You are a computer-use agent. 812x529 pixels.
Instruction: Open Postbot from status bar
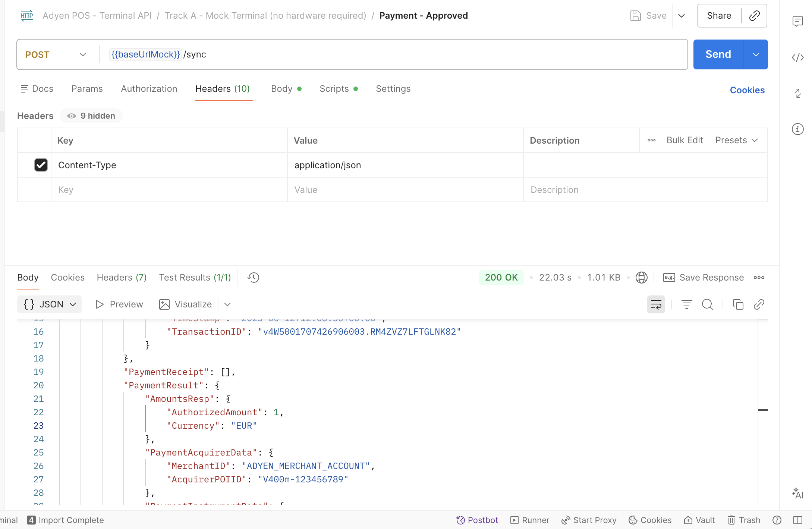[x=477, y=520]
